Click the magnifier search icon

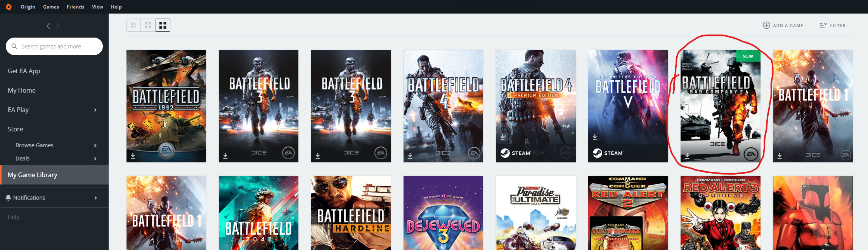14,47
